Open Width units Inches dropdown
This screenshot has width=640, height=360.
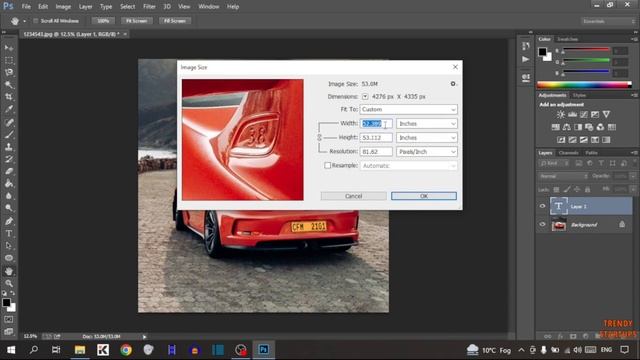point(427,124)
